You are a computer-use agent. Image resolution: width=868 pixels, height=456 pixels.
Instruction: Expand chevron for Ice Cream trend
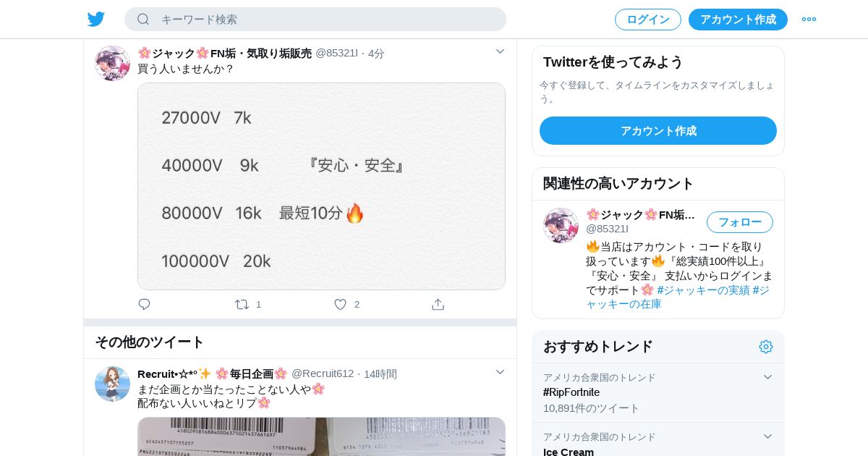[x=768, y=436]
